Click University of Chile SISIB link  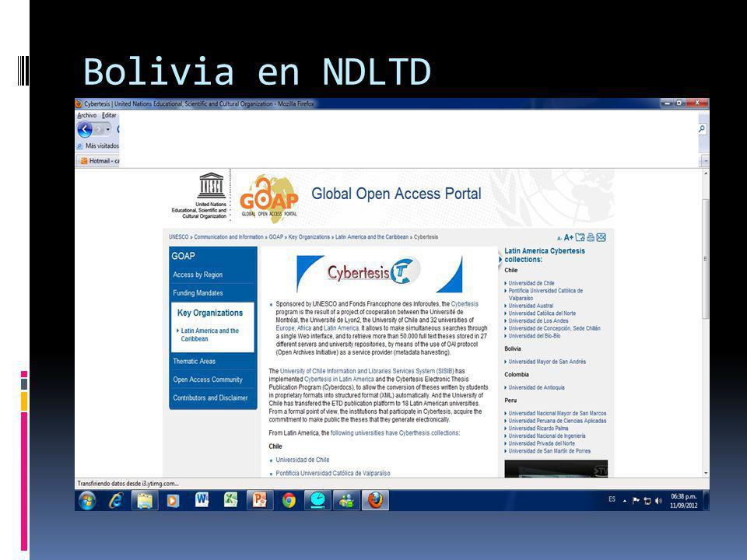(x=366, y=371)
